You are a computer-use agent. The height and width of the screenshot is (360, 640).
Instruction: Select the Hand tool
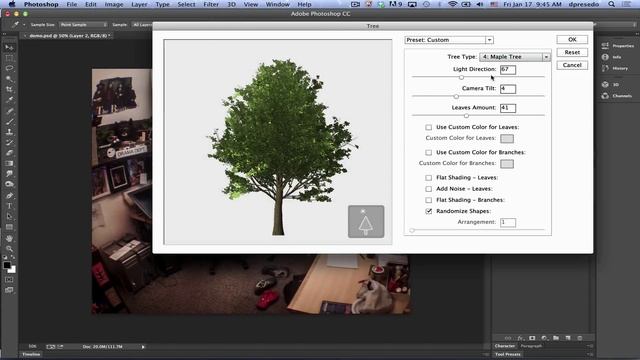tap(9, 238)
